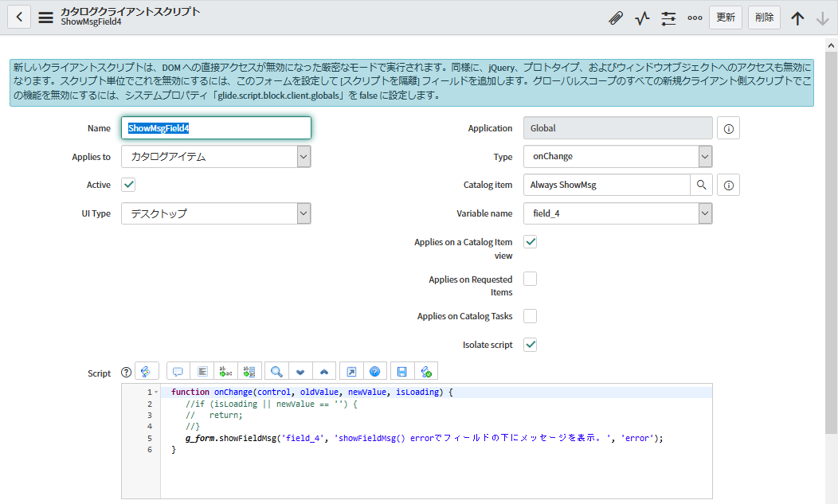Find next down arrow in script toolbar

(x=300, y=372)
